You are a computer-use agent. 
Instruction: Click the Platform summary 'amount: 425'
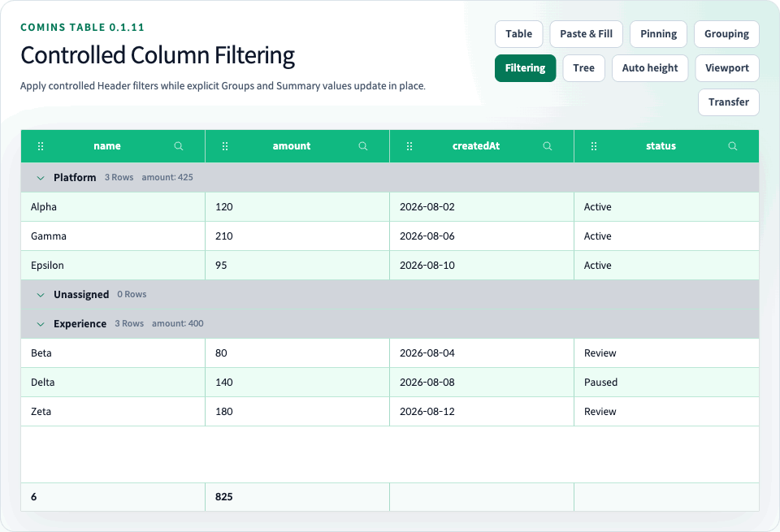[167, 178]
